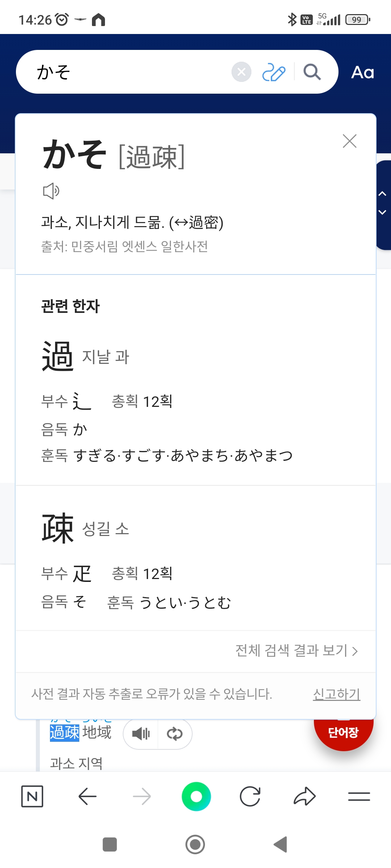Toggle repeat playback for example sentence
The height and width of the screenshot is (868, 391).
coord(175,734)
